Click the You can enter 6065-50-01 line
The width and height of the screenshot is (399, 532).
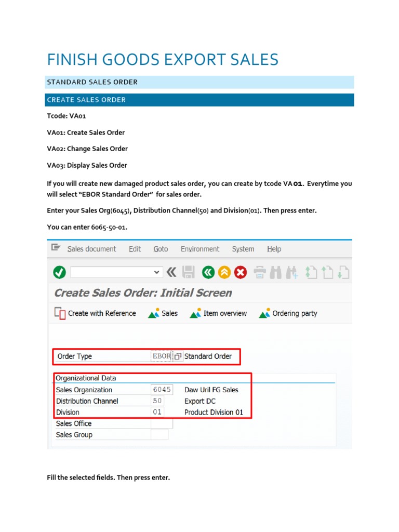(x=87, y=227)
